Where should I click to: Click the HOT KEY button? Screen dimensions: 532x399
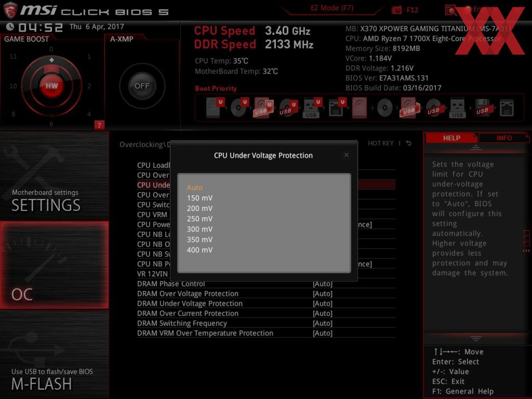coord(381,143)
